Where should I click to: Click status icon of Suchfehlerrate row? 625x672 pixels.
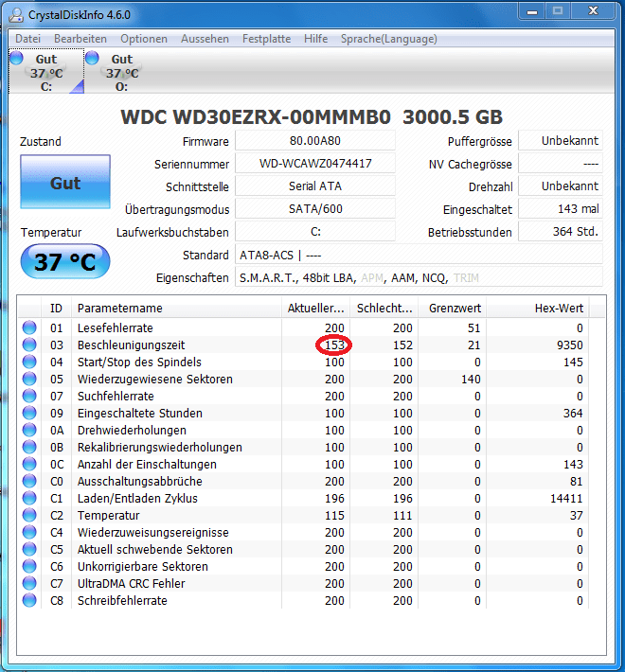pos(29,396)
